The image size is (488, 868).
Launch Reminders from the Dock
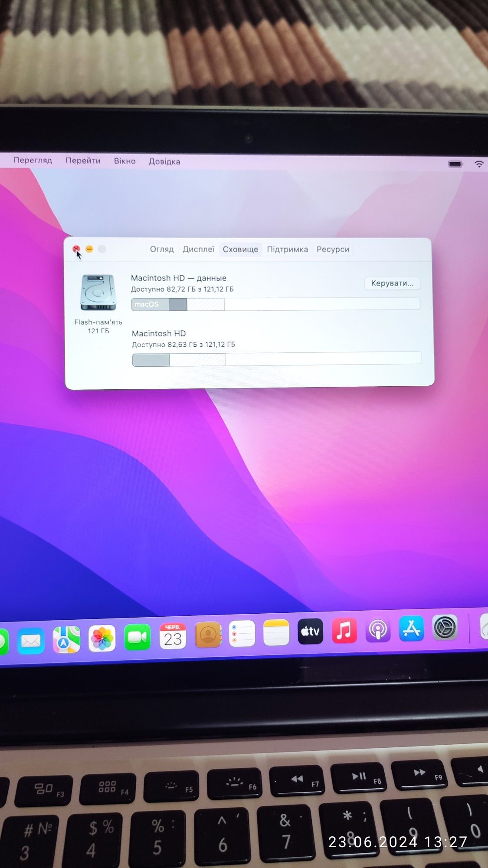tap(242, 634)
